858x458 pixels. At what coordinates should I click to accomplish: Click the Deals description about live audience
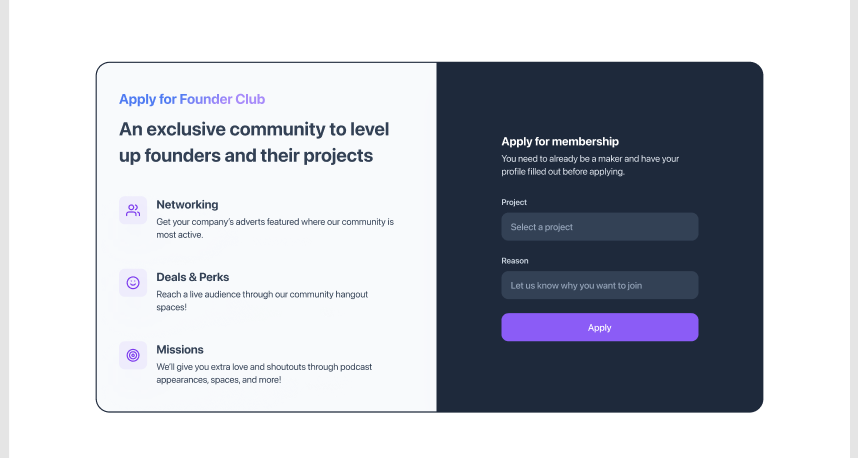coord(262,300)
